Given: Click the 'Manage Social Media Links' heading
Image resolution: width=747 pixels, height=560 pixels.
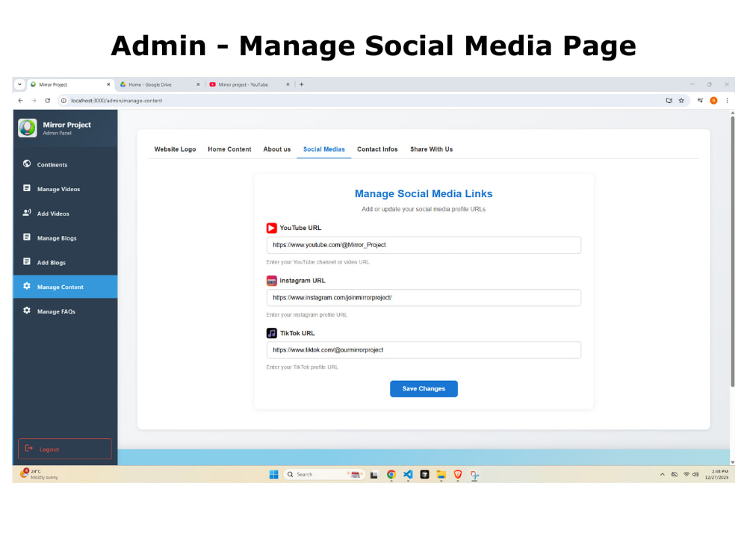Looking at the screenshot, I should click(424, 194).
